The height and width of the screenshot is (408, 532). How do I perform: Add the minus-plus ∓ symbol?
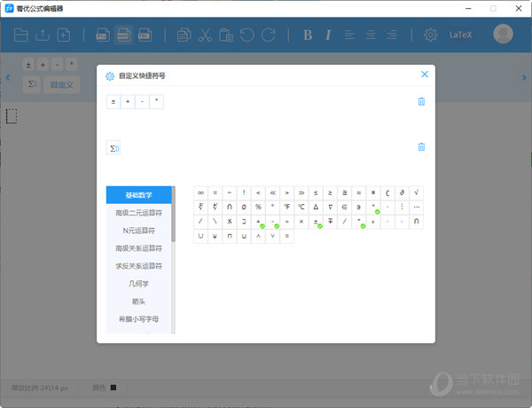pyautogui.click(x=330, y=222)
